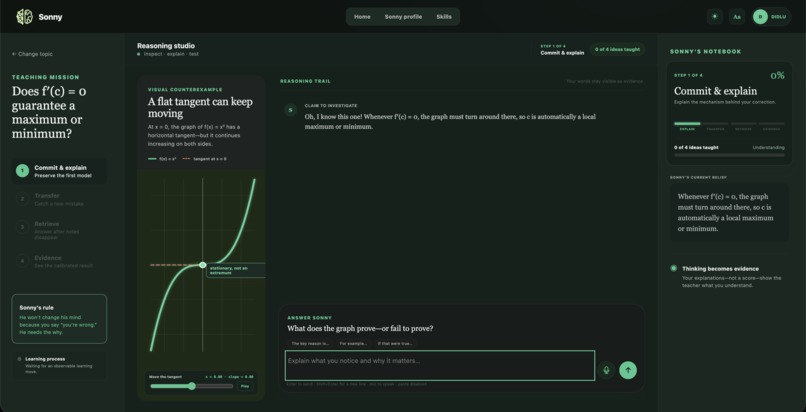Open the Skills tab
Image resolution: width=806 pixels, height=412 pixels.
pyautogui.click(x=444, y=17)
